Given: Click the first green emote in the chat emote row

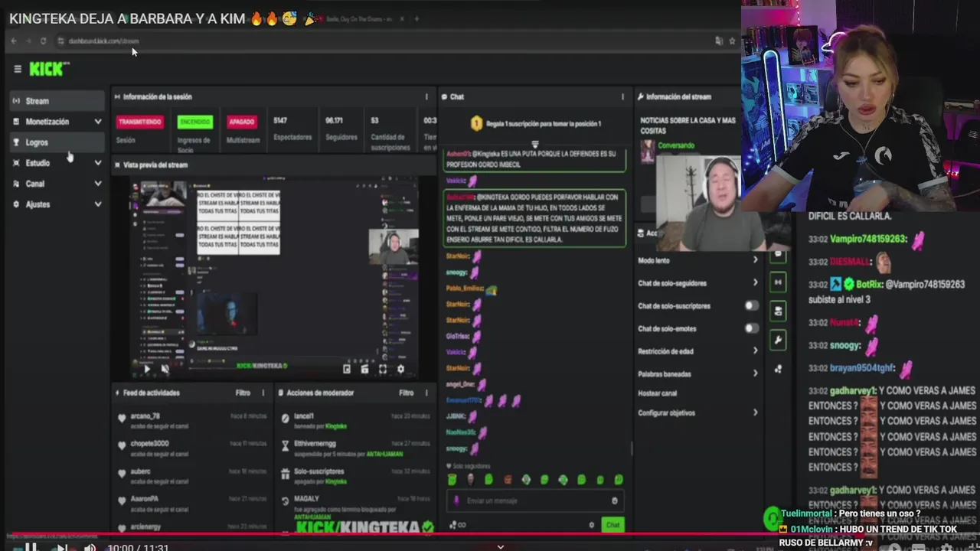Looking at the screenshot, I should point(452,480).
